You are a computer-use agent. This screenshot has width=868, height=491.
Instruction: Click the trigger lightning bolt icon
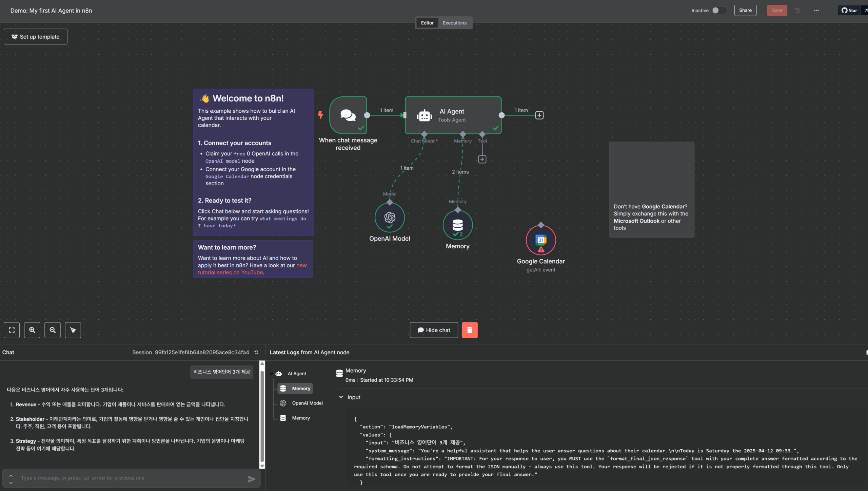click(320, 115)
